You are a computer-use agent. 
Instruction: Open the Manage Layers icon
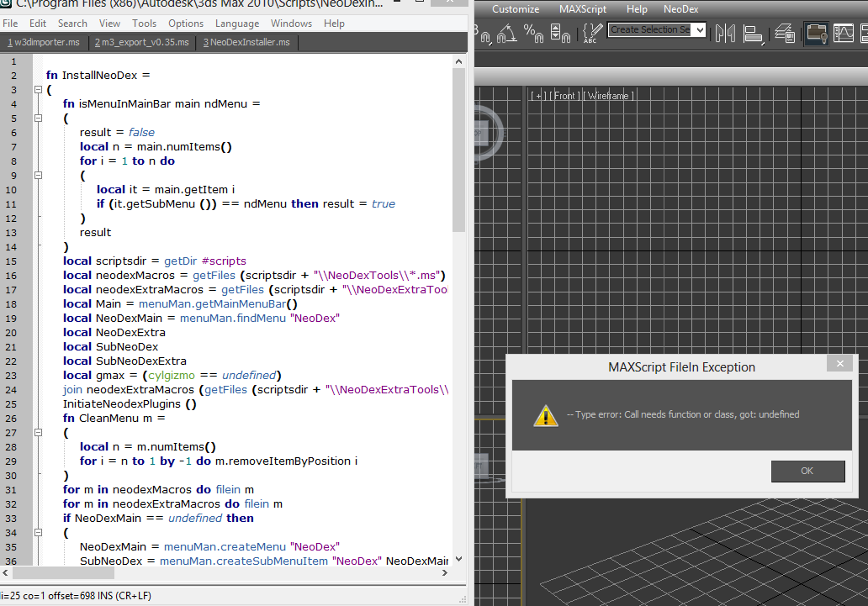pos(785,34)
